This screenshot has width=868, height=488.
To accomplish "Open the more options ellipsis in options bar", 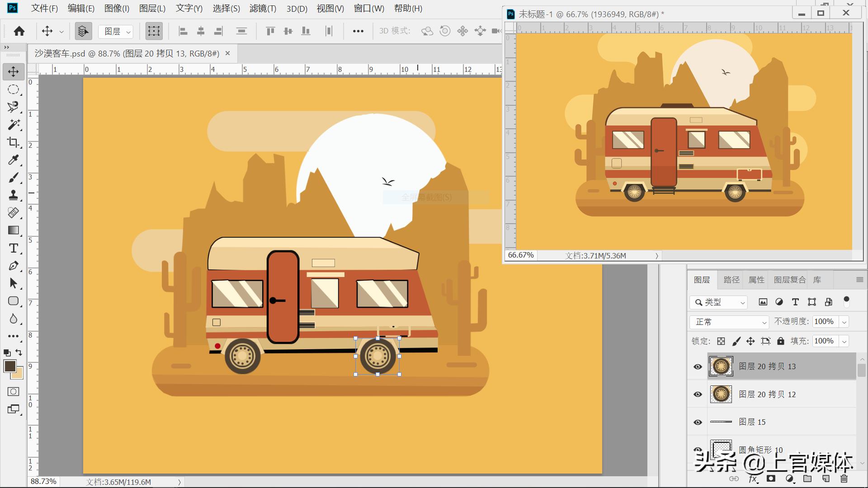I will coord(358,31).
